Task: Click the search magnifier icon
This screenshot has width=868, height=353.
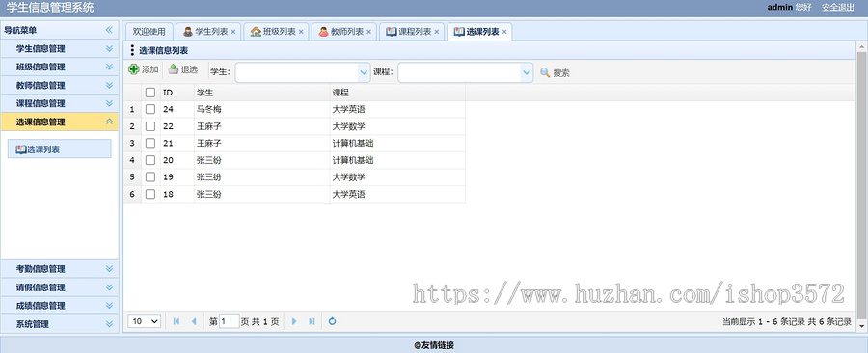Action: point(545,72)
